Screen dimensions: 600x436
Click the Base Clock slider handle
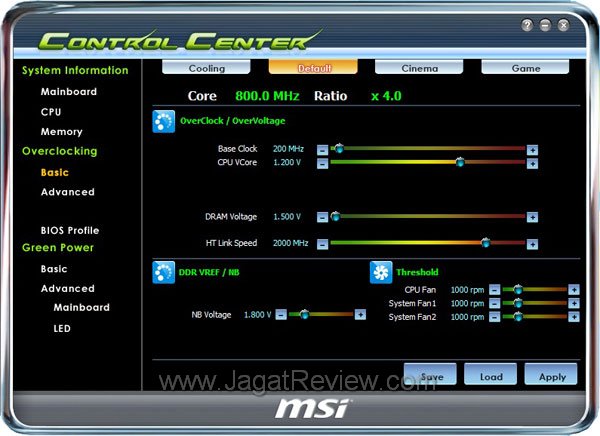(339, 148)
